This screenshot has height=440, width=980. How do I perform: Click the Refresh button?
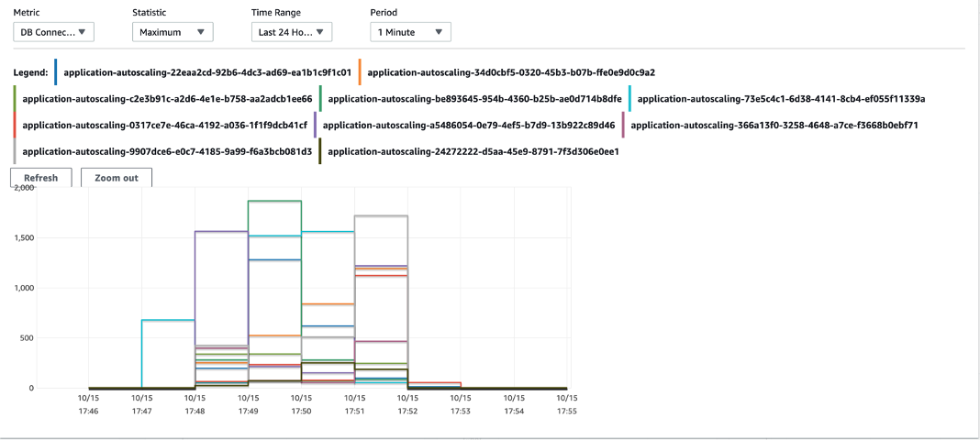click(41, 178)
